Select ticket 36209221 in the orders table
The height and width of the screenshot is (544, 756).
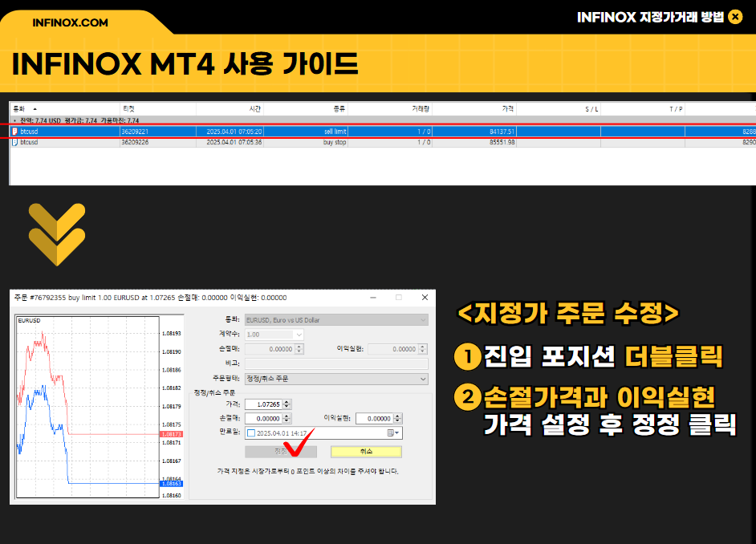coord(135,131)
